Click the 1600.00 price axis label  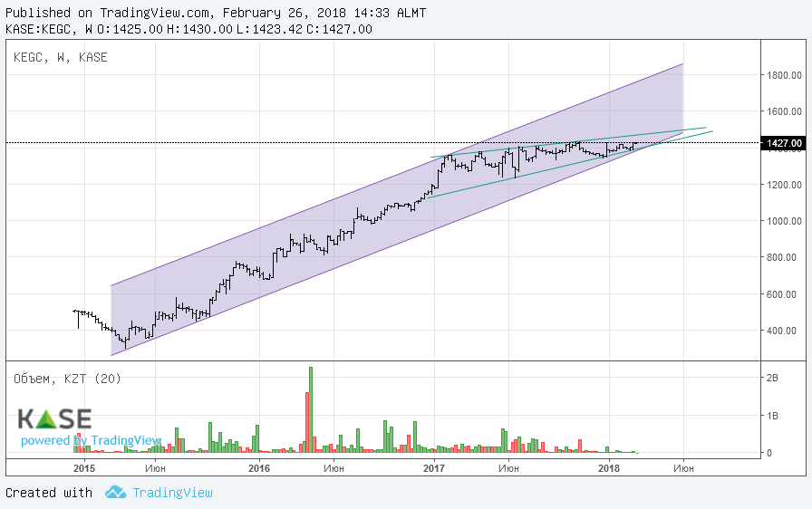(784, 111)
